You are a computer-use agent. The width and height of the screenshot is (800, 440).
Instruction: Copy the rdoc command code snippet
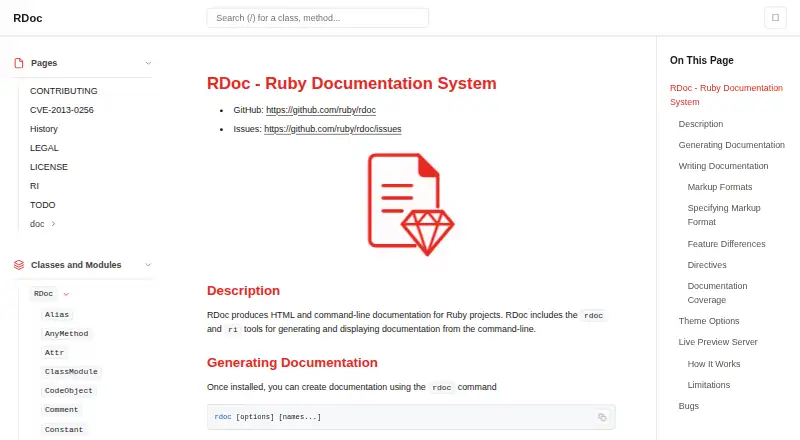(x=602, y=417)
